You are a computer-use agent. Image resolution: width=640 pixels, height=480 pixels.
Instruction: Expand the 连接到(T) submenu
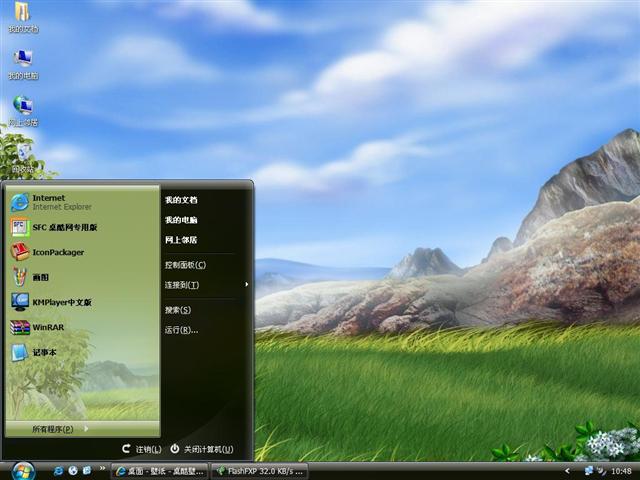[x=206, y=285]
